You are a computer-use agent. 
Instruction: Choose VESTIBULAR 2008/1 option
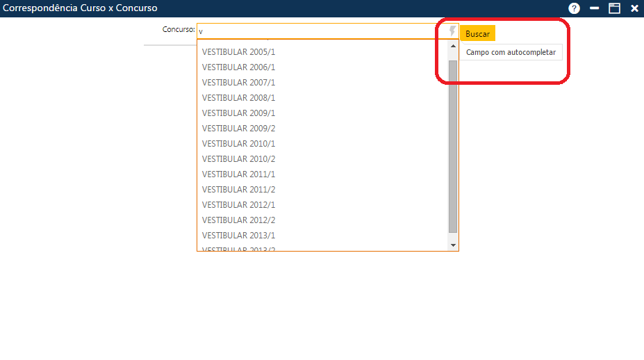pos(238,98)
